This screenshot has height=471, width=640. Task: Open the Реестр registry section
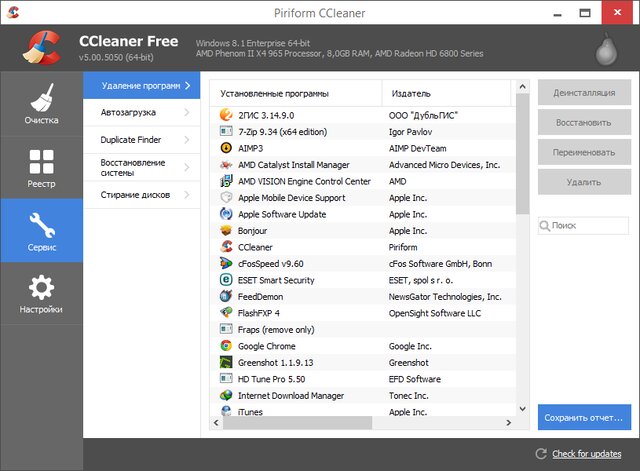[x=41, y=167]
